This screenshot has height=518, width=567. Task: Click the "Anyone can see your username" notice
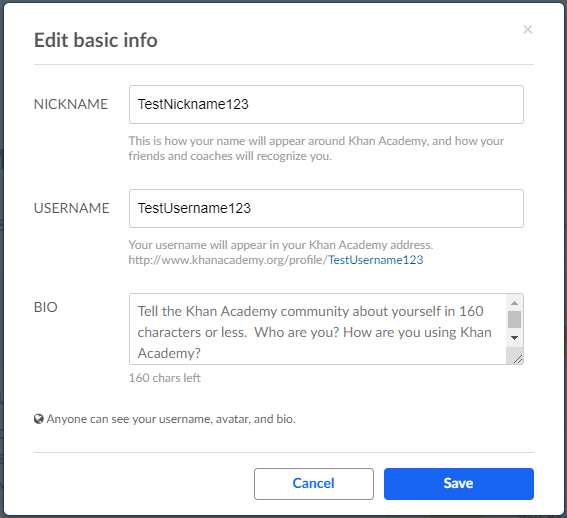[x=171, y=419]
